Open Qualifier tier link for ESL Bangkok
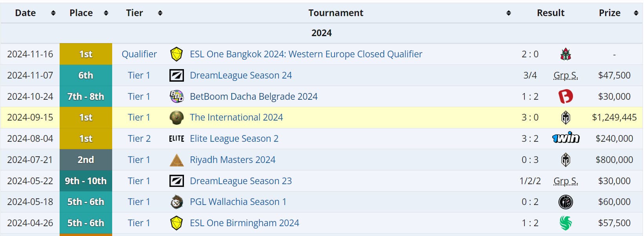The width and height of the screenshot is (644, 236). [139, 54]
